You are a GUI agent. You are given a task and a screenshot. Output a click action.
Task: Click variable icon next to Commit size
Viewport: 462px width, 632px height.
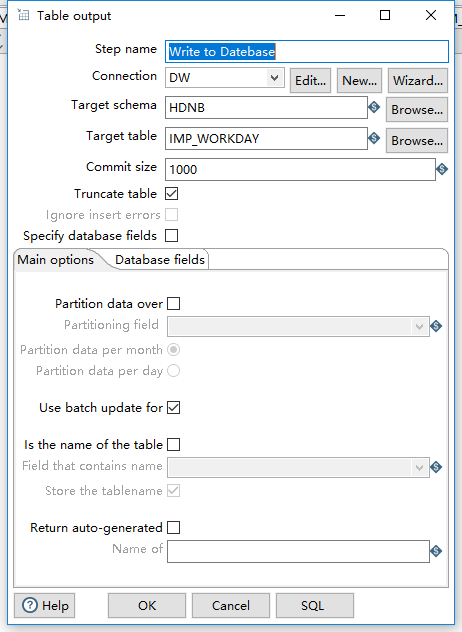[x=442, y=169]
